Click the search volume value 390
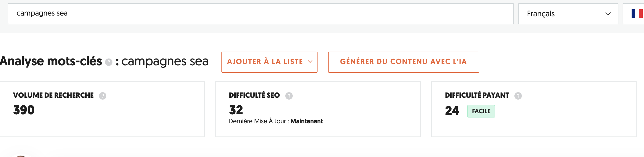 (x=23, y=110)
